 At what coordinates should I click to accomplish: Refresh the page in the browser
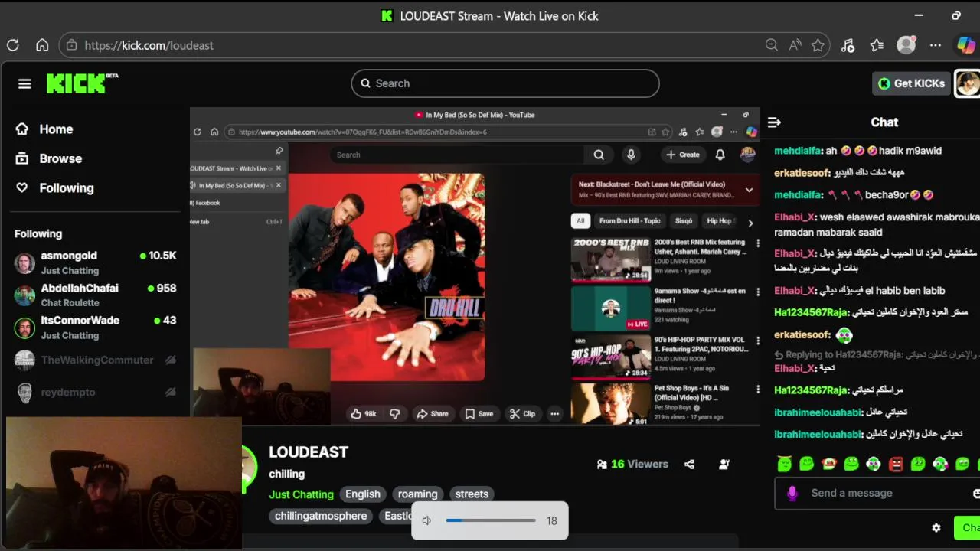[x=13, y=45]
